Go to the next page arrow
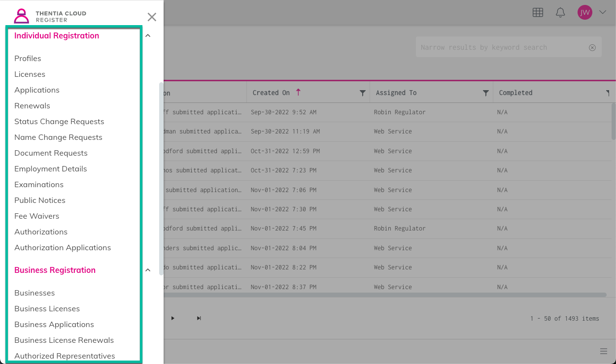Screen dimensions: 616x364 tap(173, 318)
